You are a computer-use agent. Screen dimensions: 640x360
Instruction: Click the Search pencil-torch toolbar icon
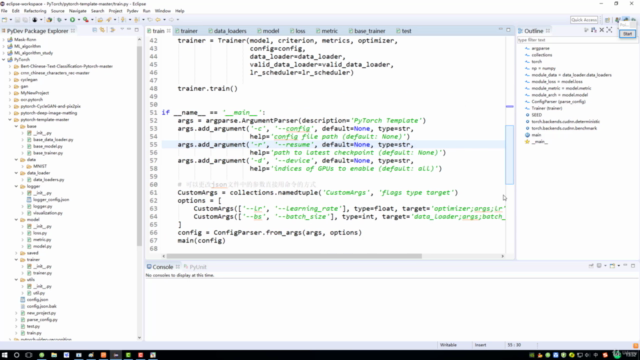(109, 20)
